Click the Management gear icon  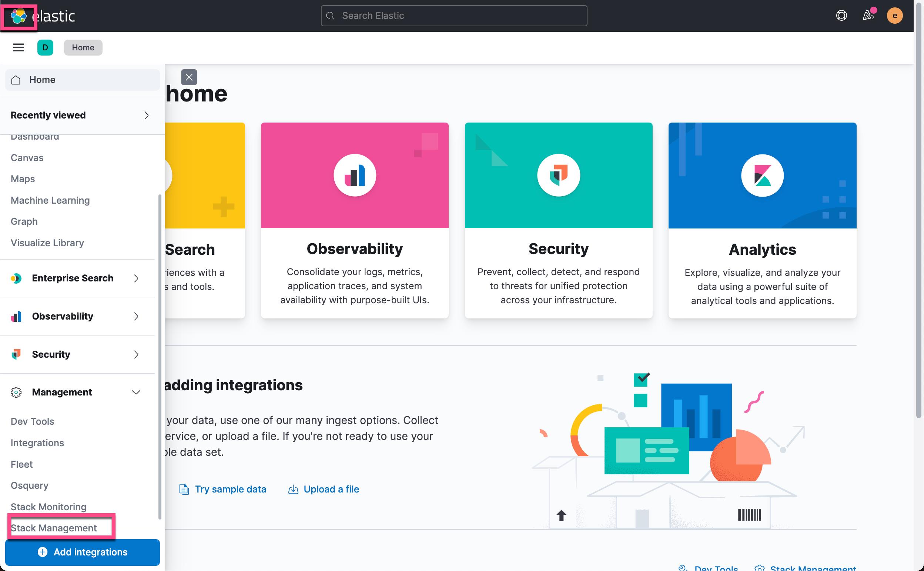(16, 393)
